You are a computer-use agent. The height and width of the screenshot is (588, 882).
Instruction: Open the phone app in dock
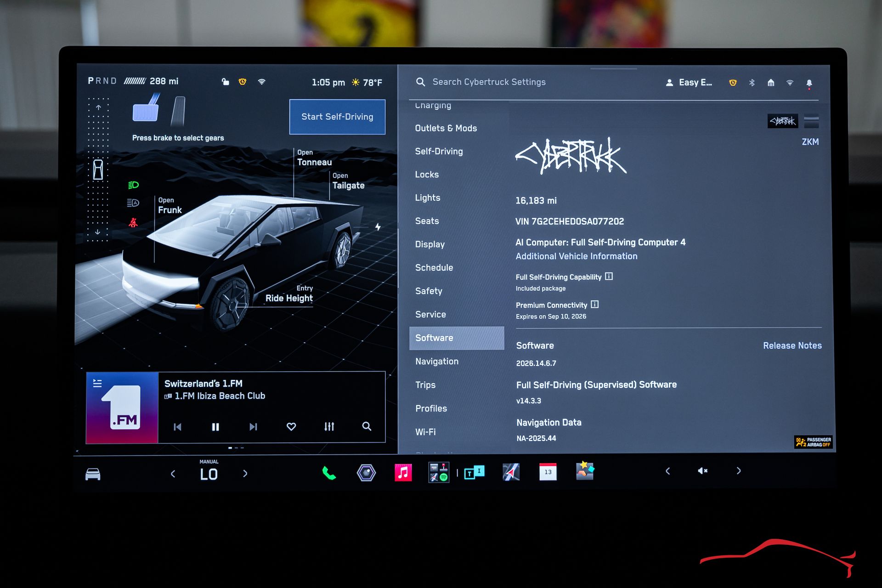pos(329,473)
